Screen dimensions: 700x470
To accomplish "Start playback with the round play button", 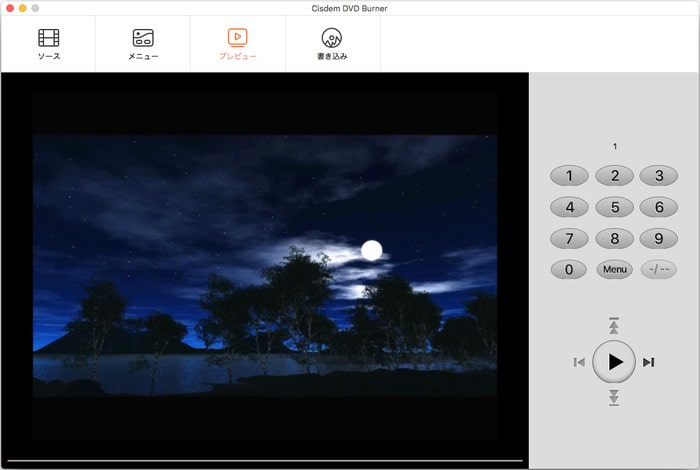I will [614, 362].
